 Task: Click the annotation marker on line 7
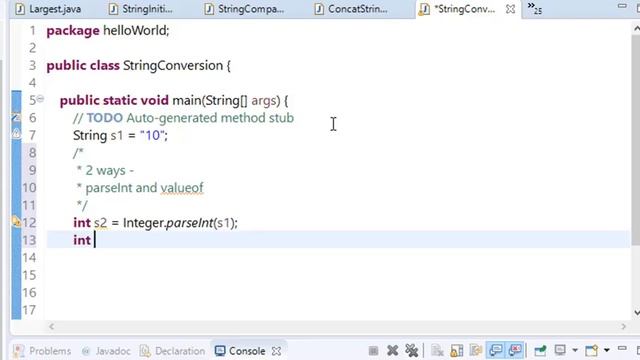click(x=16, y=134)
